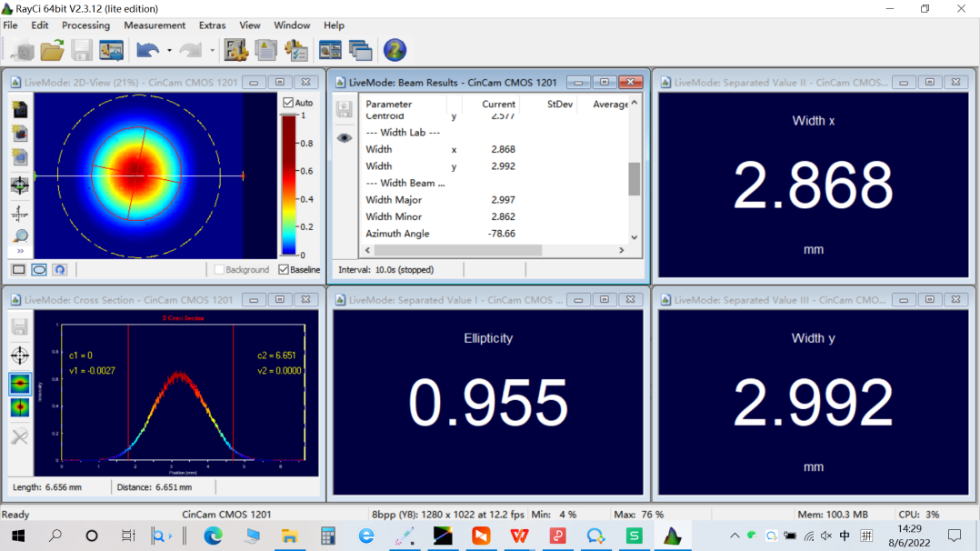Select the horizontal cross section icon
980x551 pixels.
click(19, 383)
